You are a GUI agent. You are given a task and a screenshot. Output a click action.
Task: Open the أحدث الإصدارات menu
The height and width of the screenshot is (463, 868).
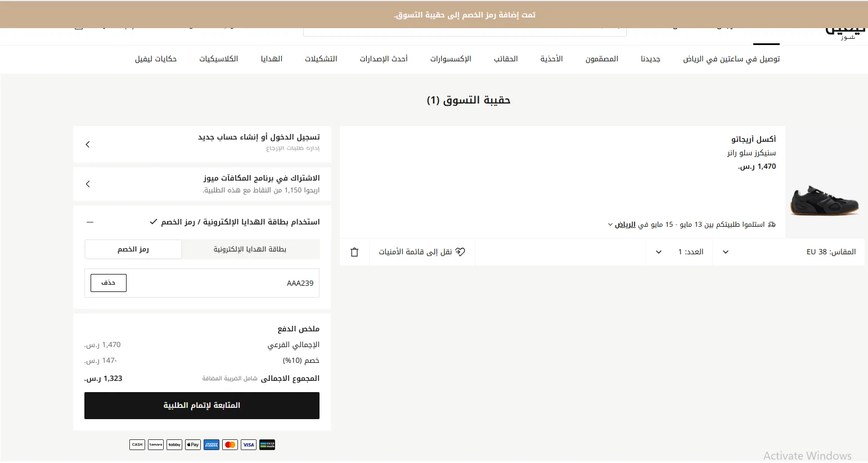coord(384,59)
